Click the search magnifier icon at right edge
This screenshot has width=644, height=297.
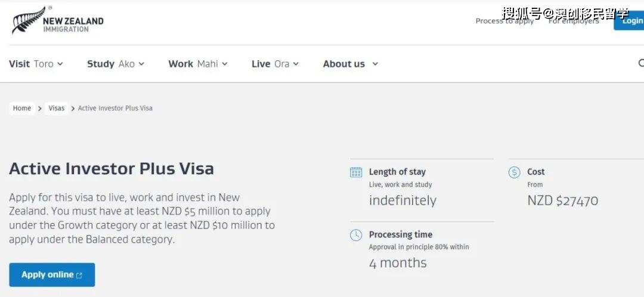pos(641,63)
